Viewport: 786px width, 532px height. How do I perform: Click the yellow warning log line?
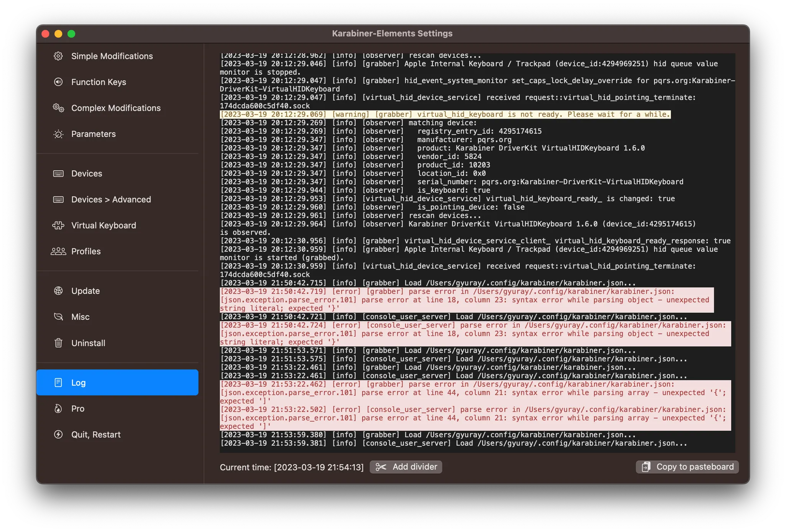coord(444,114)
